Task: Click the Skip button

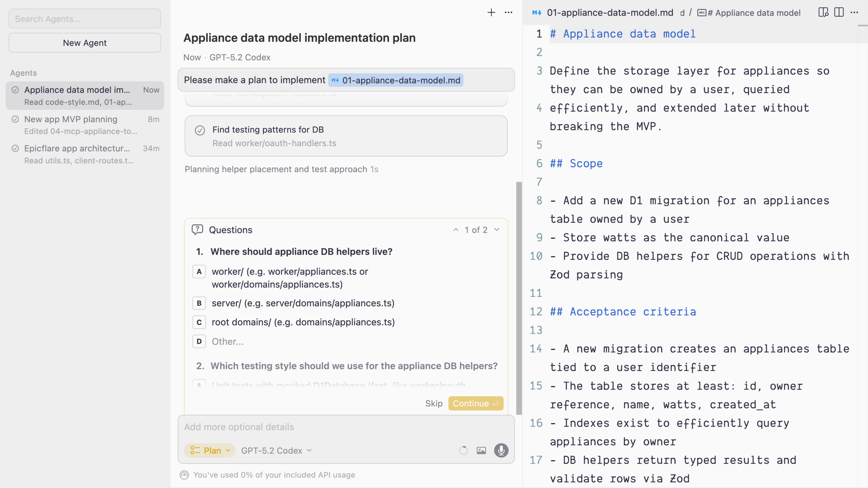Action: tap(434, 403)
